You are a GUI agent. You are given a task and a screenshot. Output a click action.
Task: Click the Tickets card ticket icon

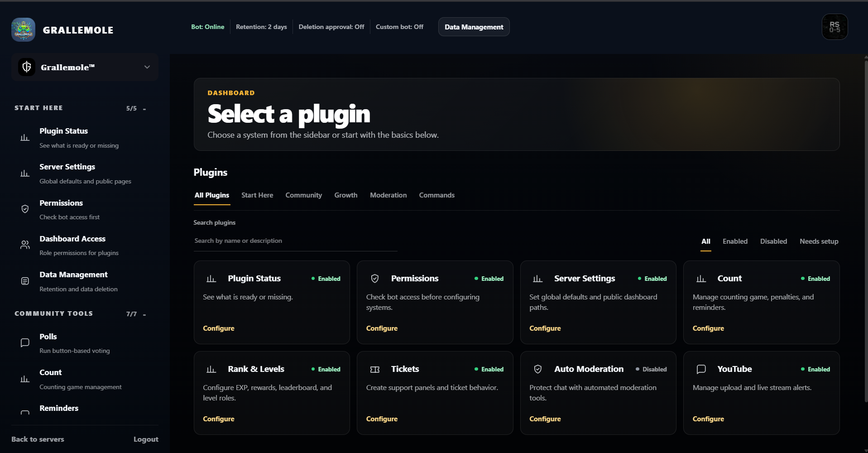(x=374, y=369)
